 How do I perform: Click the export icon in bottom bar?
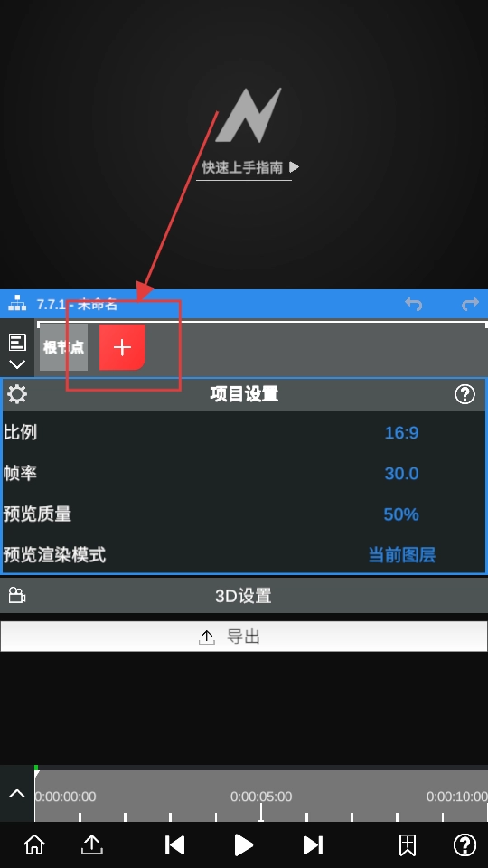pos(92,844)
